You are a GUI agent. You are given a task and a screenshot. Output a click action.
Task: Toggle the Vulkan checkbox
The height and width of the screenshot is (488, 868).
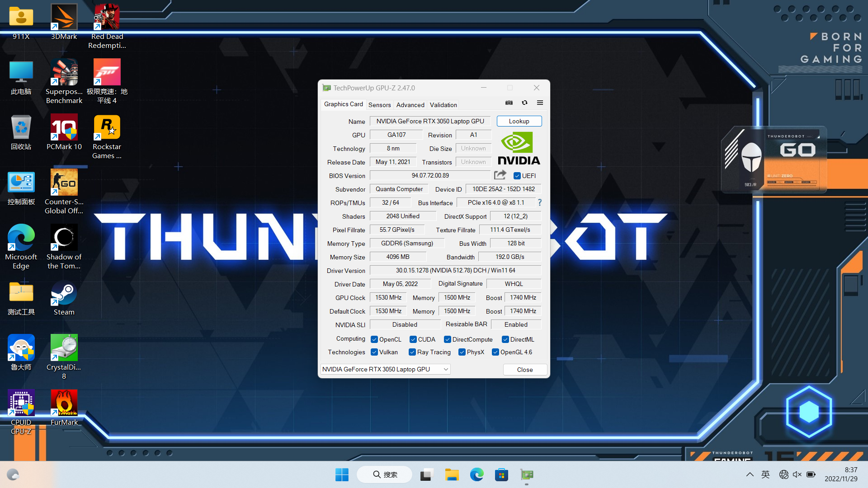(x=374, y=352)
